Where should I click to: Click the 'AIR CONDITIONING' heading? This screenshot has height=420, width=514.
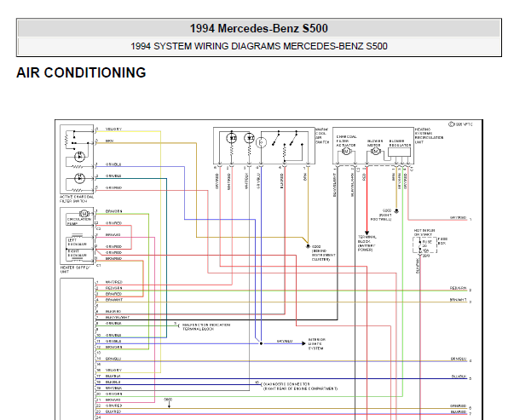click(81, 72)
